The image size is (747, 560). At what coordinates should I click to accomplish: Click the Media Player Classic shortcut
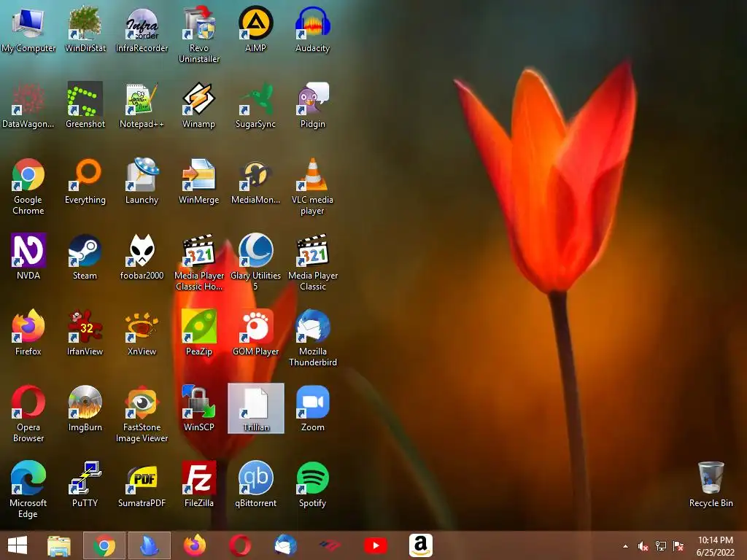pyautogui.click(x=312, y=262)
